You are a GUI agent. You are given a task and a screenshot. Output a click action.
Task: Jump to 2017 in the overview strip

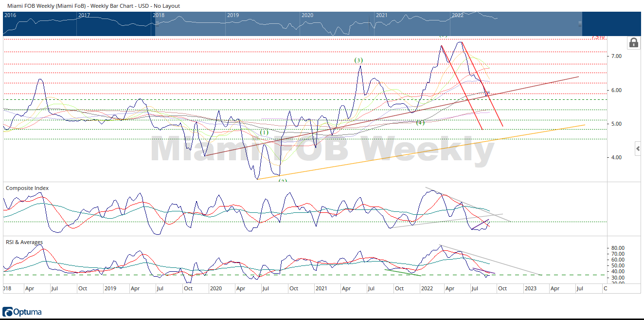[84, 15]
